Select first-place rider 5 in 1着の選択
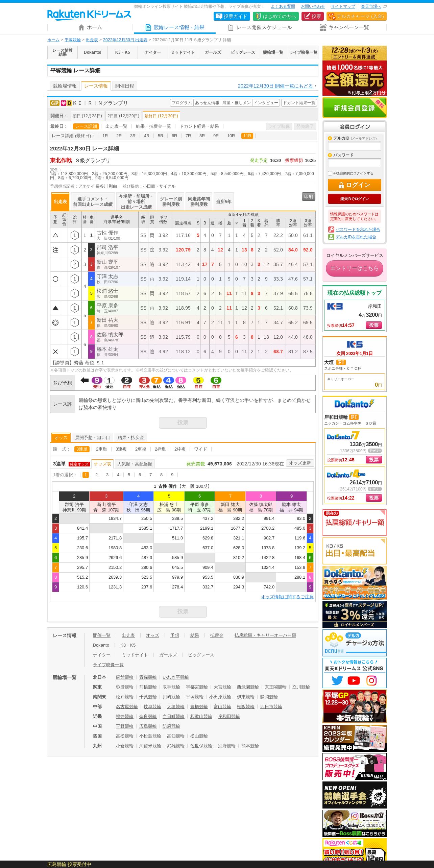The image size is (434, 868). click(x=129, y=475)
